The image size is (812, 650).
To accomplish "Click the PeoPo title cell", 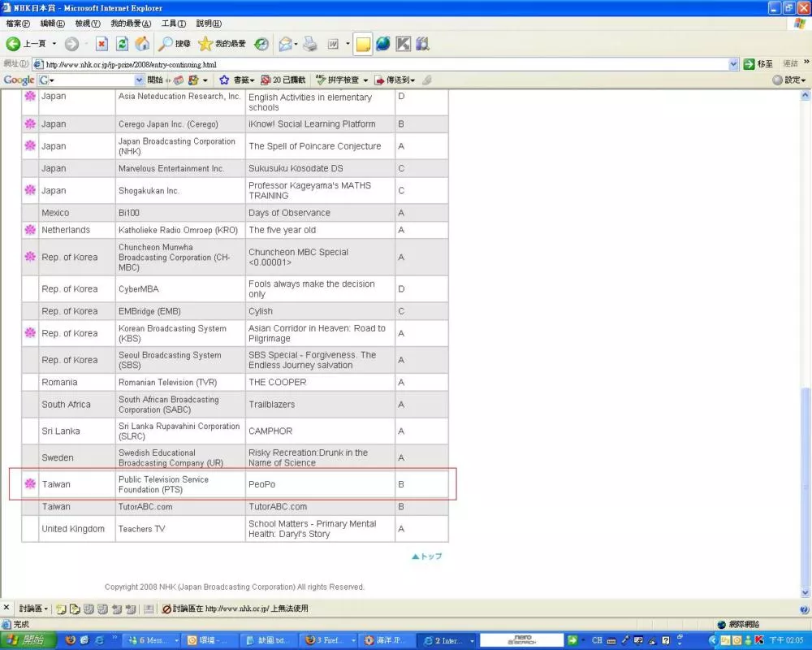I will (319, 484).
